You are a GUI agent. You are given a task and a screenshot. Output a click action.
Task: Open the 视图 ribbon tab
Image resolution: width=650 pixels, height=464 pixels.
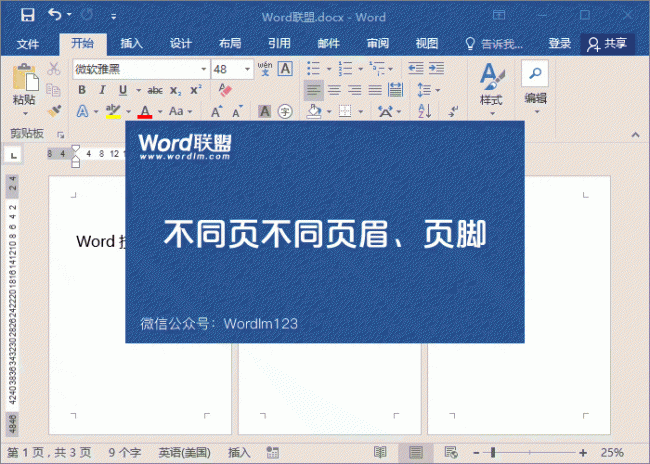click(x=427, y=43)
